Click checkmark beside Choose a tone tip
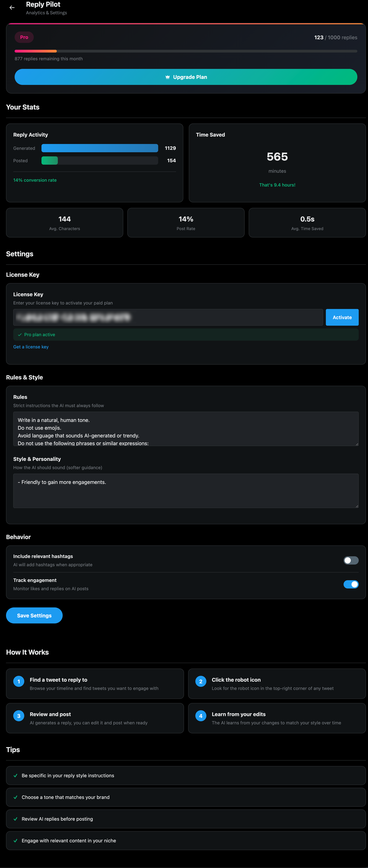 click(x=15, y=797)
